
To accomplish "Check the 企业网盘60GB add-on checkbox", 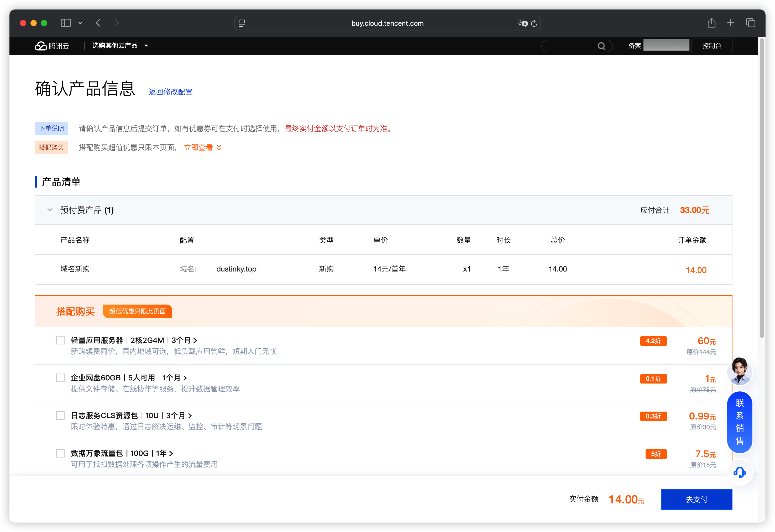I will click(60, 378).
